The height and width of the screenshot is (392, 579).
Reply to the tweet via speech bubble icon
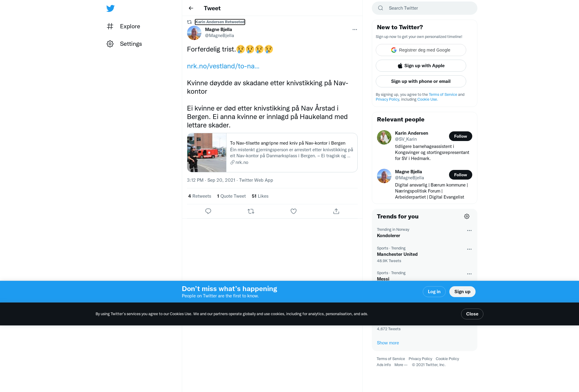[x=208, y=211]
